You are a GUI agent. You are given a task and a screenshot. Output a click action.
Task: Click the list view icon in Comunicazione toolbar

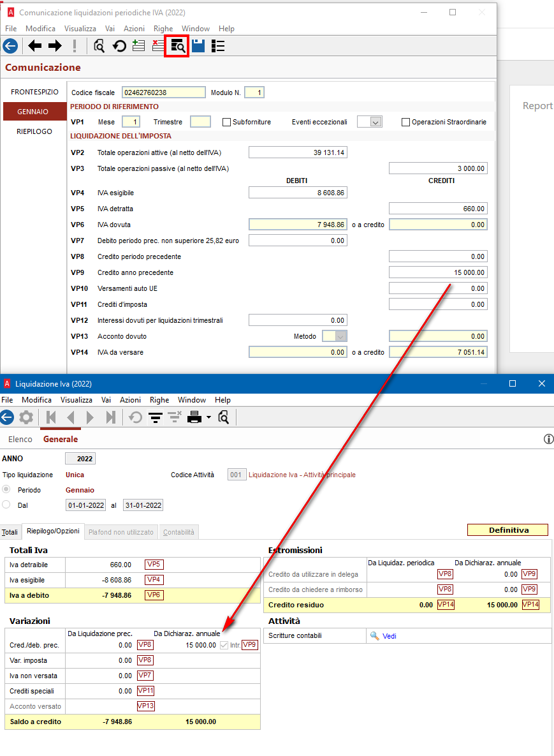[218, 46]
